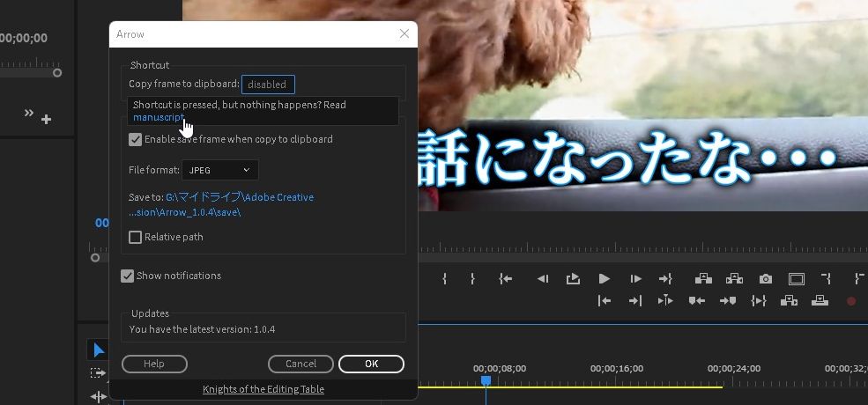
Task: Click the Export Frame camera icon
Action: 765,279
